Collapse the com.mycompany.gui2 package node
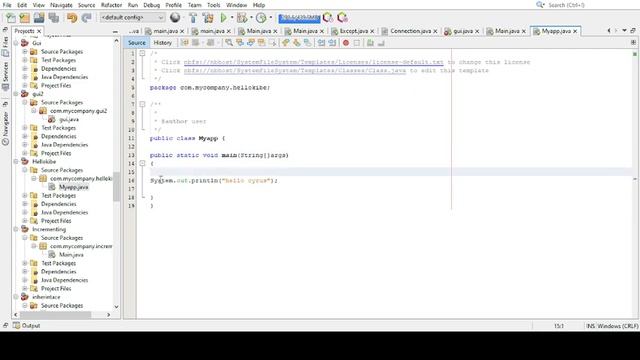 coord(34,111)
